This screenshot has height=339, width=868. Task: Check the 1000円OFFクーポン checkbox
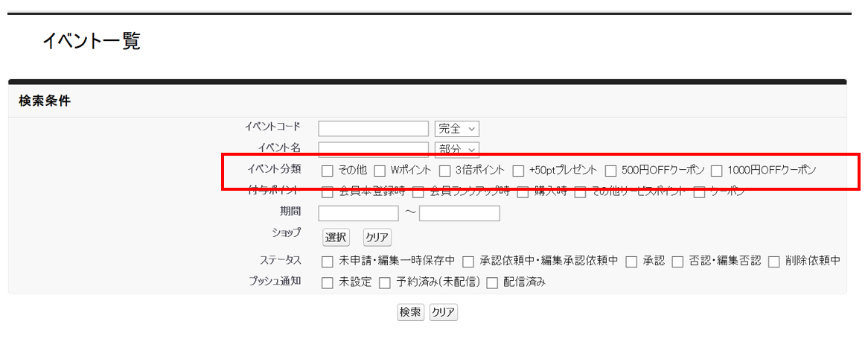pyautogui.click(x=717, y=171)
